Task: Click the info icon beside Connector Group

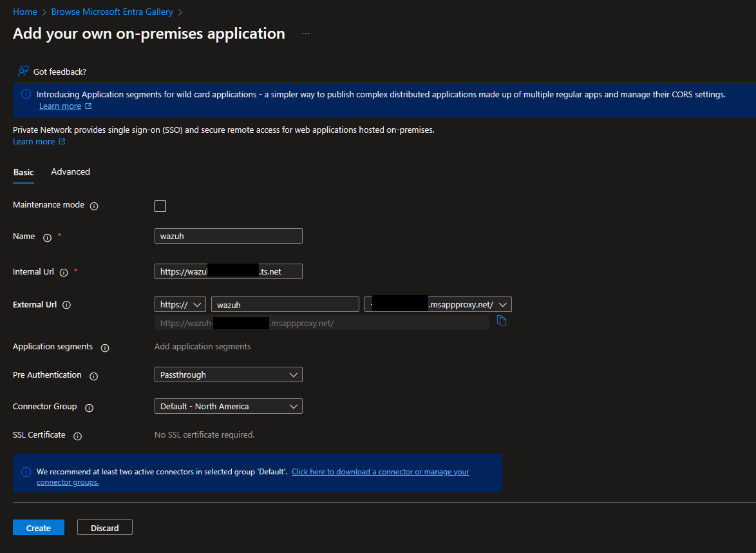Action: [x=90, y=408]
